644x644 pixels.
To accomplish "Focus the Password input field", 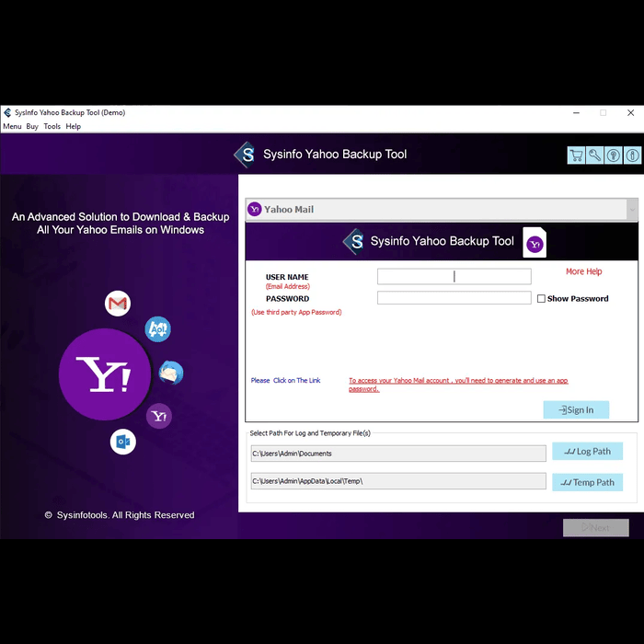I will (454, 298).
